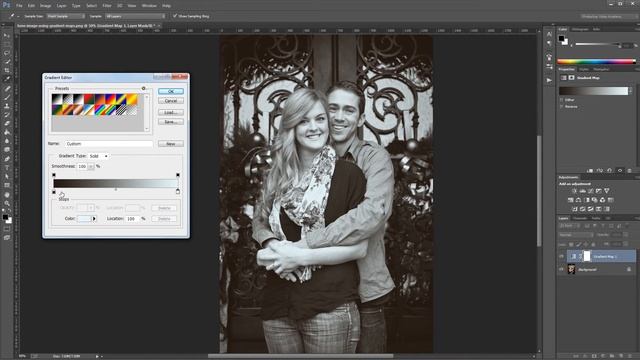
Task: Click the gradient preview bar in Properties
Action: (x=593, y=91)
